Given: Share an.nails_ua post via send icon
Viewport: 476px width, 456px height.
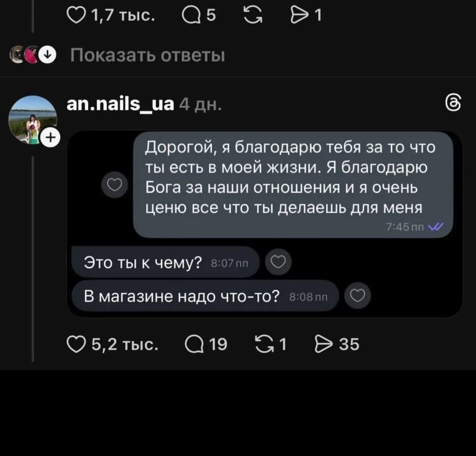Looking at the screenshot, I should [x=323, y=343].
